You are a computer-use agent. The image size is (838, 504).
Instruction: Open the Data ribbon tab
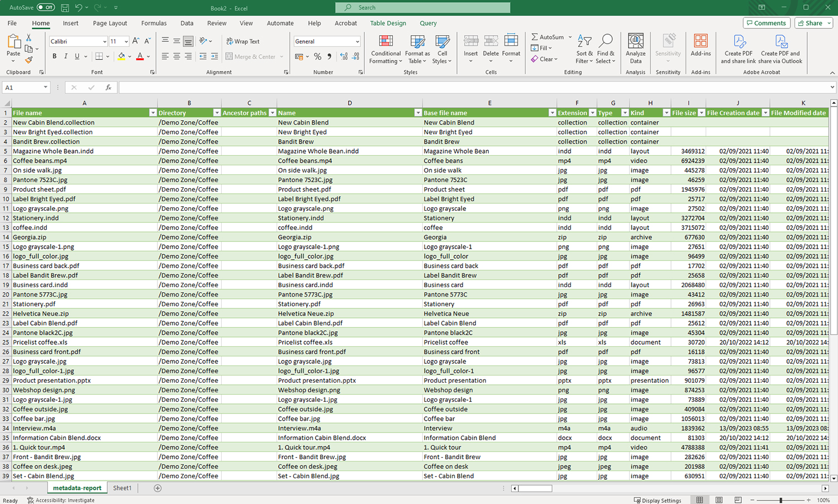pos(187,23)
